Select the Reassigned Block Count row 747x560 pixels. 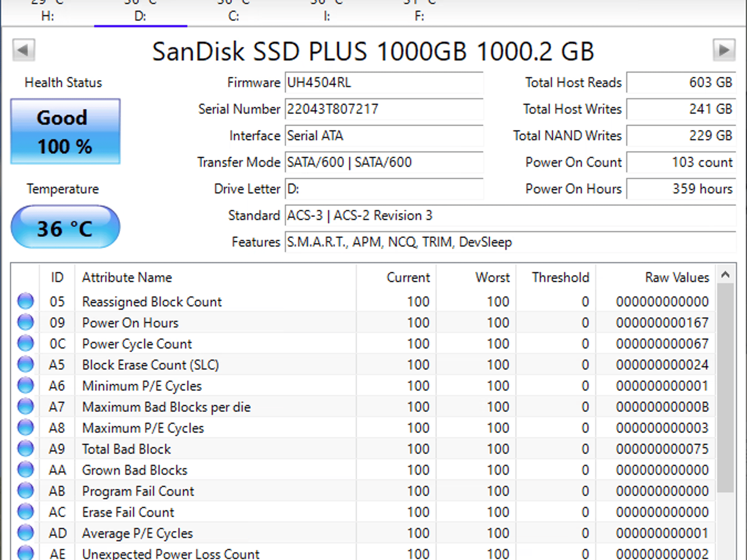click(363, 302)
